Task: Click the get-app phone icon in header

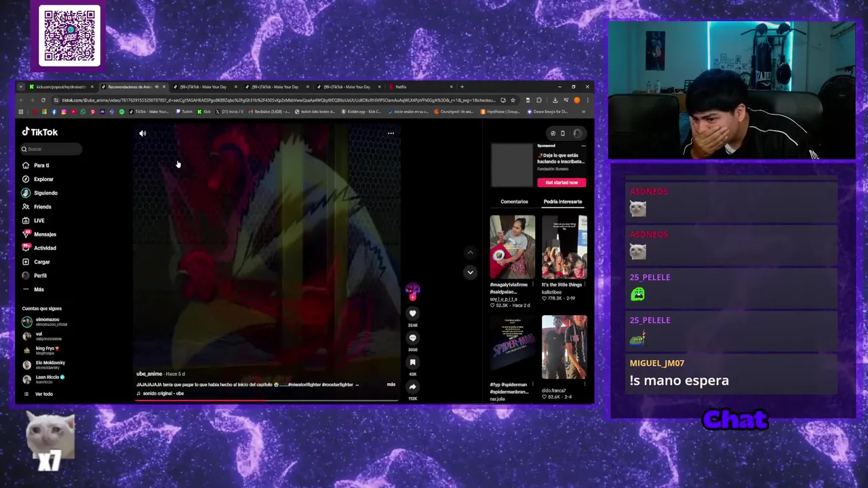Action: (562, 134)
